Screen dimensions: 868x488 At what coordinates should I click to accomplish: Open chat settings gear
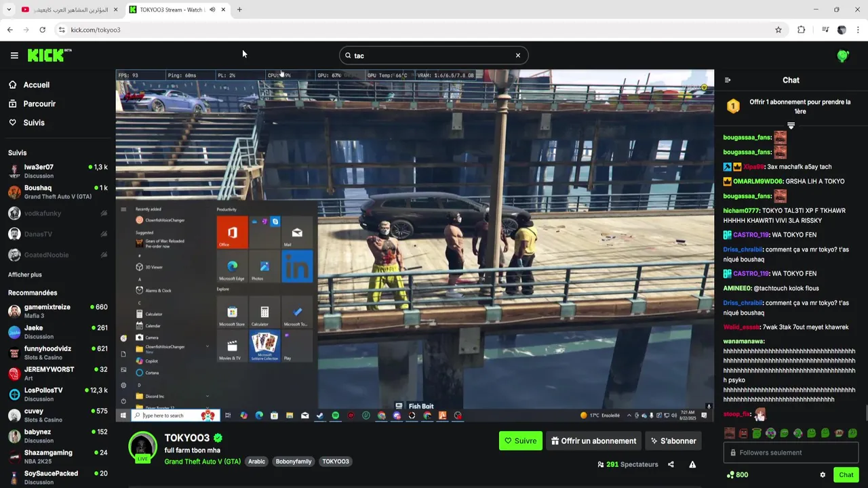(x=823, y=475)
